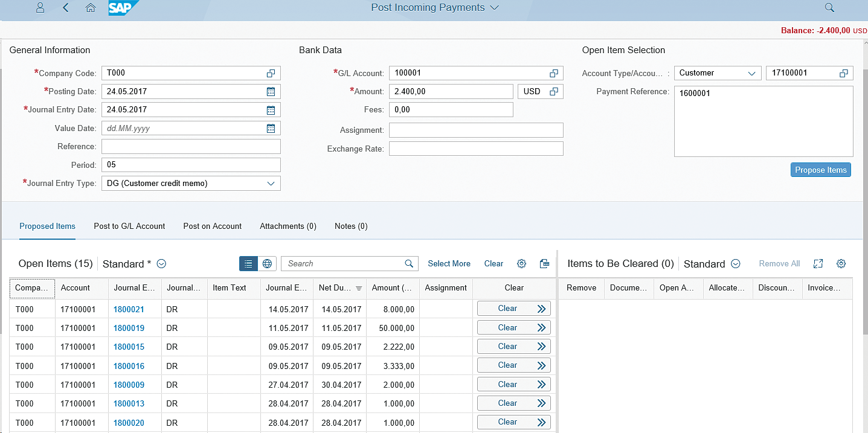
Task: Click Select More link
Action: (449, 263)
